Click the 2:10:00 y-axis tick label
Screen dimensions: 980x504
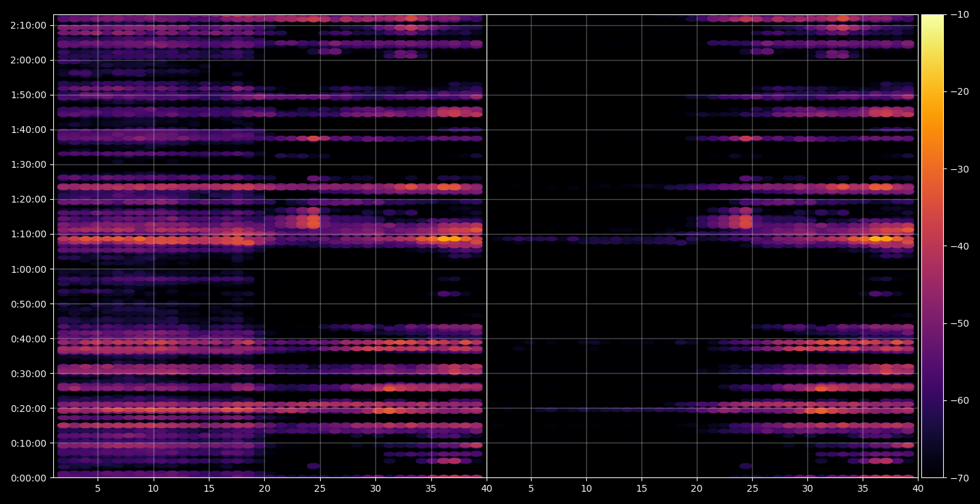click(28, 25)
